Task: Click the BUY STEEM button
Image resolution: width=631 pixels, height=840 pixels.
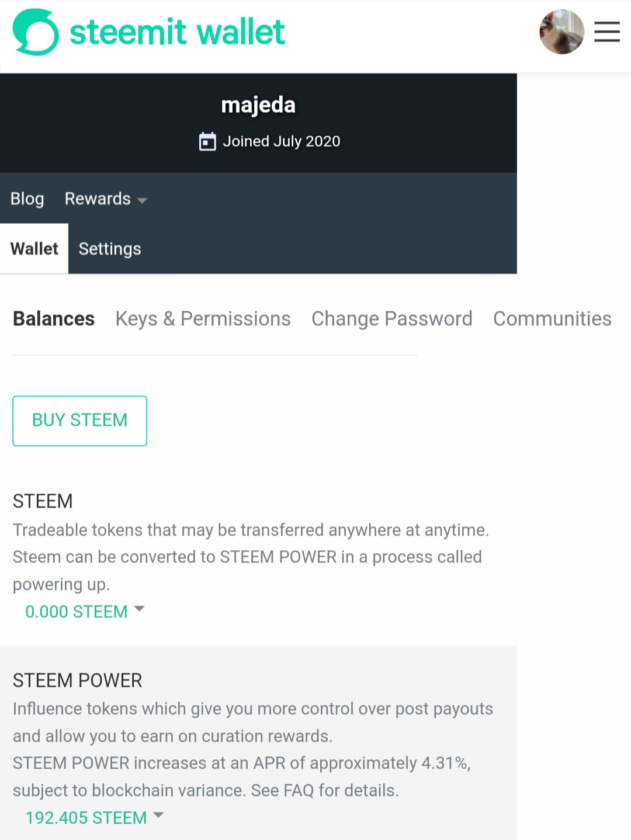Action: coord(80,421)
